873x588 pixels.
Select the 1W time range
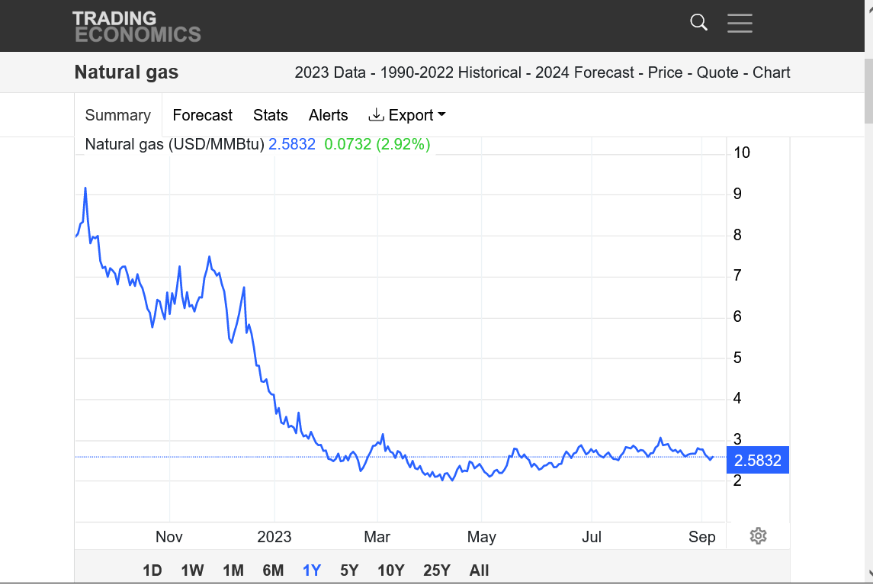tap(192, 570)
